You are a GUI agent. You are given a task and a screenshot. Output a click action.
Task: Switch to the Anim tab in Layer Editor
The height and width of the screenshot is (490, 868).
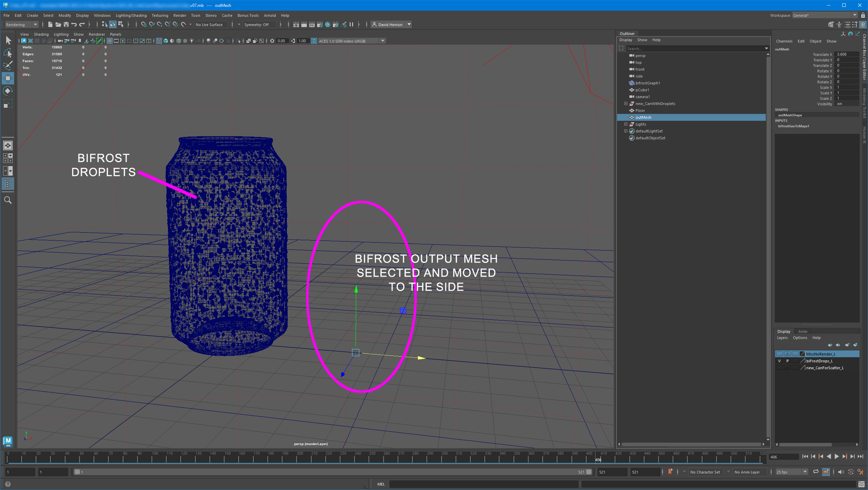click(x=803, y=331)
